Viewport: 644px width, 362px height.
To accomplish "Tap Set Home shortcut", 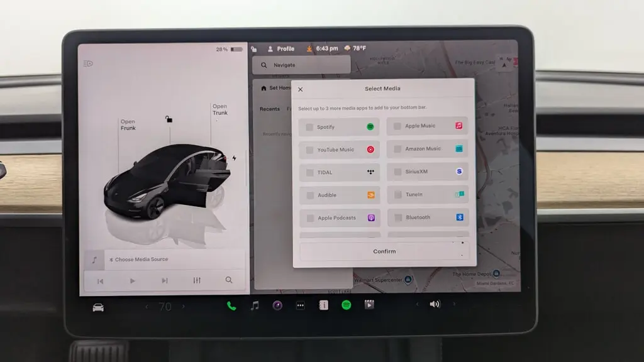I will 277,88.
